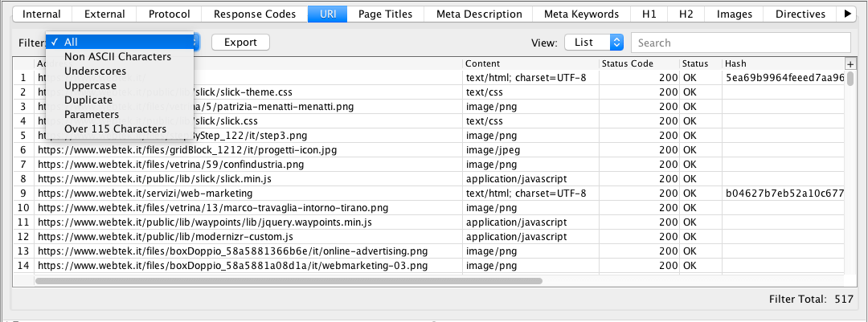Image resolution: width=868 pixels, height=322 pixels.
Task: Show more tabs with right arrow
Action: tap(847, 14)
